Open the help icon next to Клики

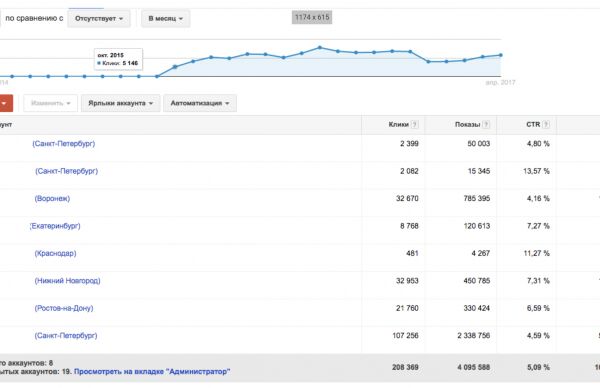(x=414, y=124)
